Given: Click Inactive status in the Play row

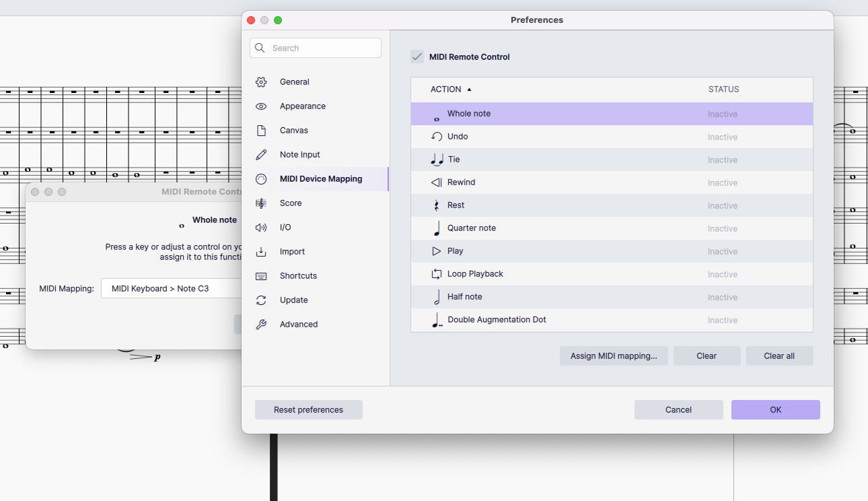Looking at the screenshot, I should coord(723,252).
